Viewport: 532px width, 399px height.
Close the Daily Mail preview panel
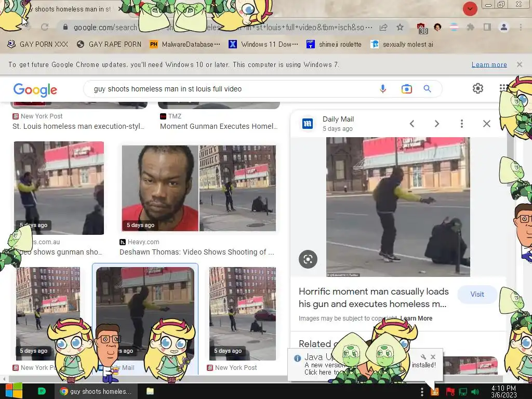point(487,124)
